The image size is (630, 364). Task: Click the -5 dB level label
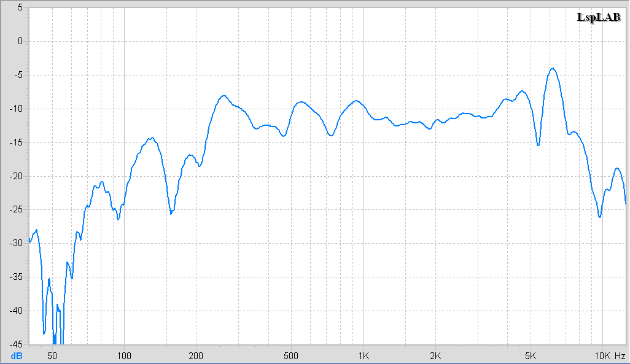18,75
